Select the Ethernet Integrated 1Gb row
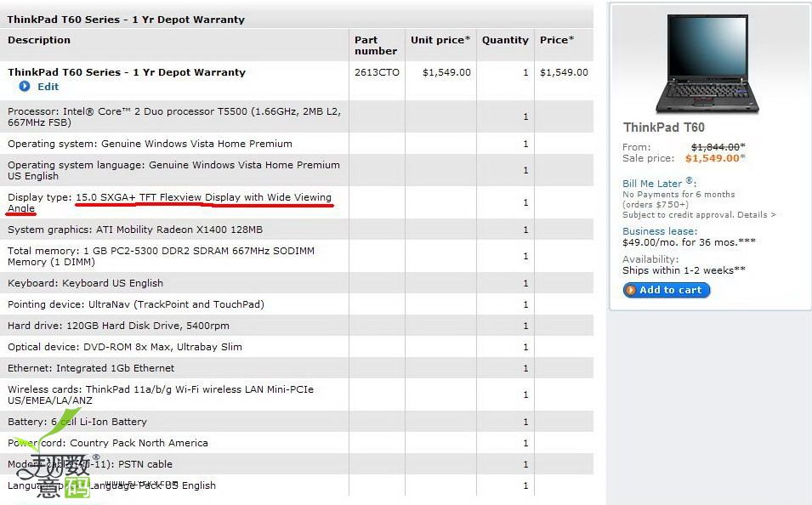812x505 pixels. pyautogui.click(x=297, y=368)
